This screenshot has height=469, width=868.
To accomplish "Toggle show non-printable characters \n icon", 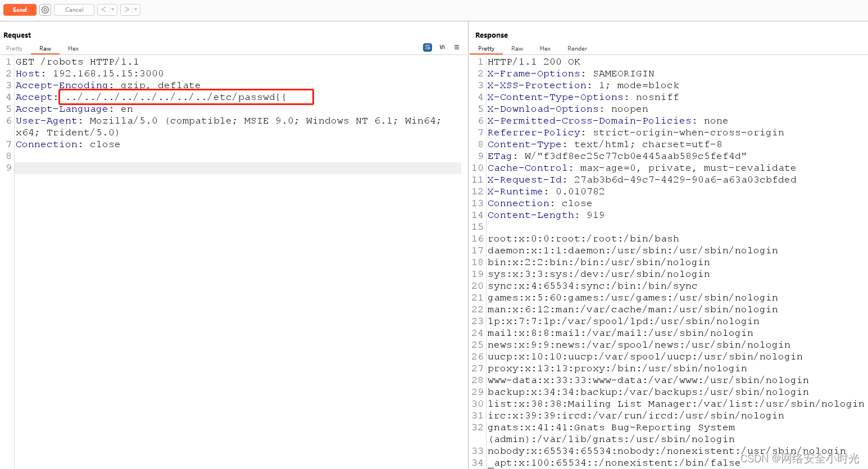I will tap(442, 47).
